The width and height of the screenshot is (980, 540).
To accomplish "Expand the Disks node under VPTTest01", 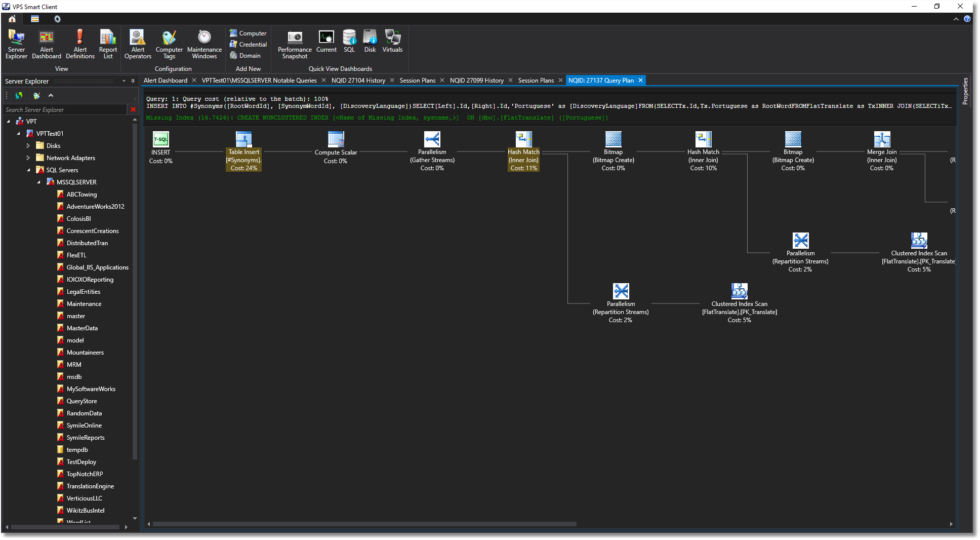I will (x=28, y=145).
